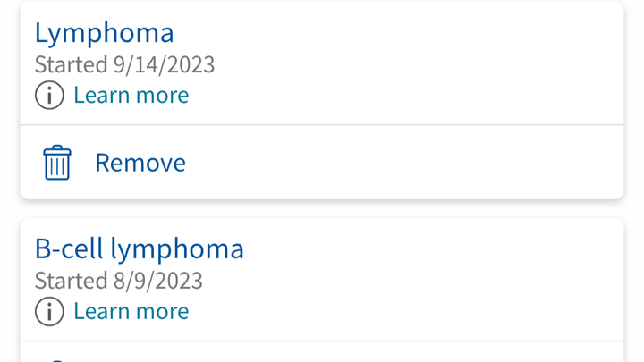Tap the year 2023 in Lymphoma start date
Image resolution: width=644 pixels, height=362 pixels.
click(191, 64)
